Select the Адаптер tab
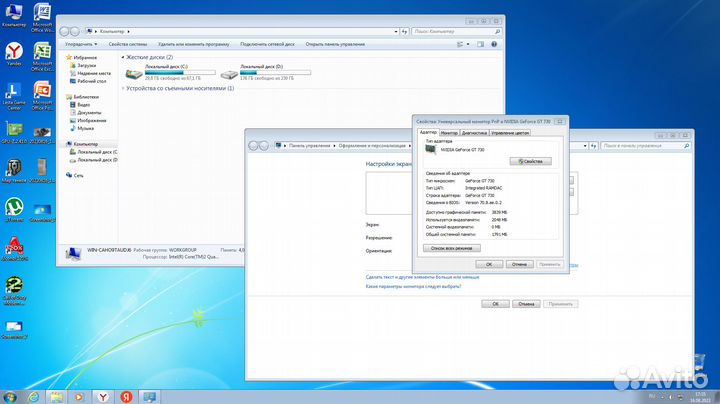720x404 pixels. [x=428, y=132]
